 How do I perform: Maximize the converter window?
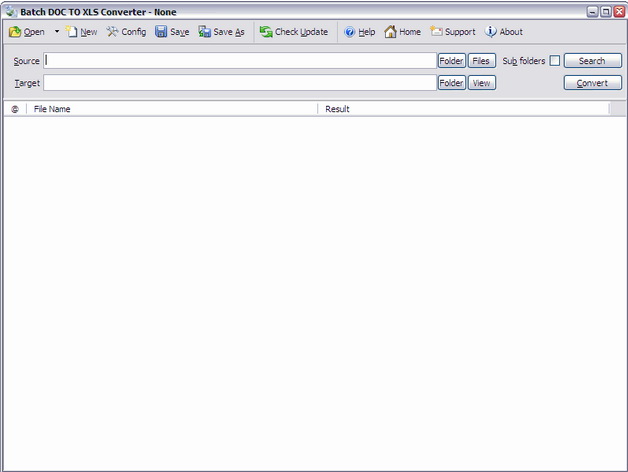[606, 12]
